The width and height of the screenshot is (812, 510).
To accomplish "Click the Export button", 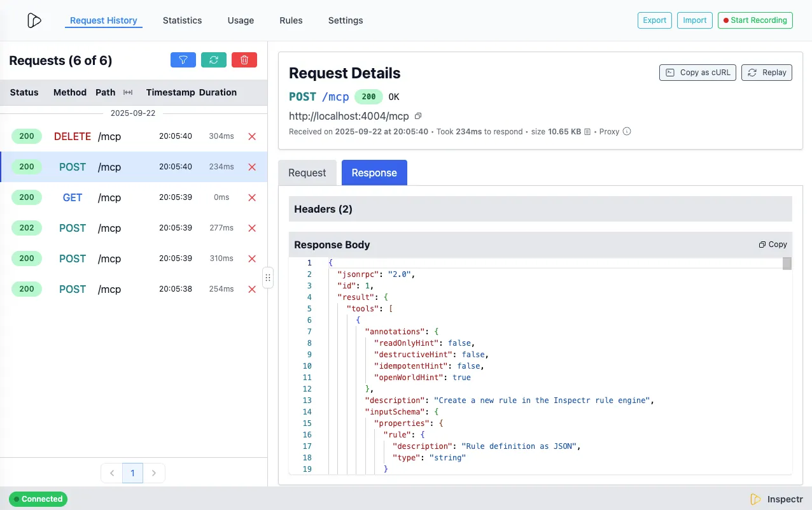I will click(655, 20).
